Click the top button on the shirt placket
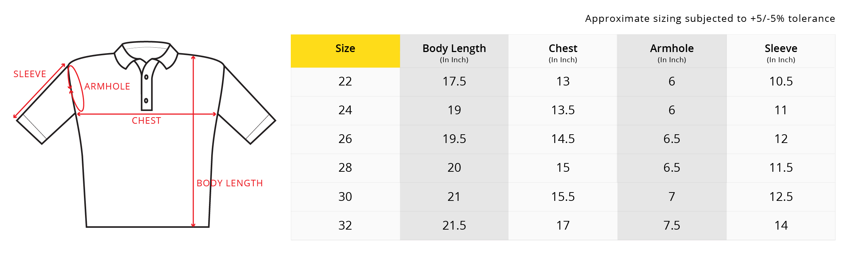Image resolution: width=868 pixels, height=270 pixels. 146,77
